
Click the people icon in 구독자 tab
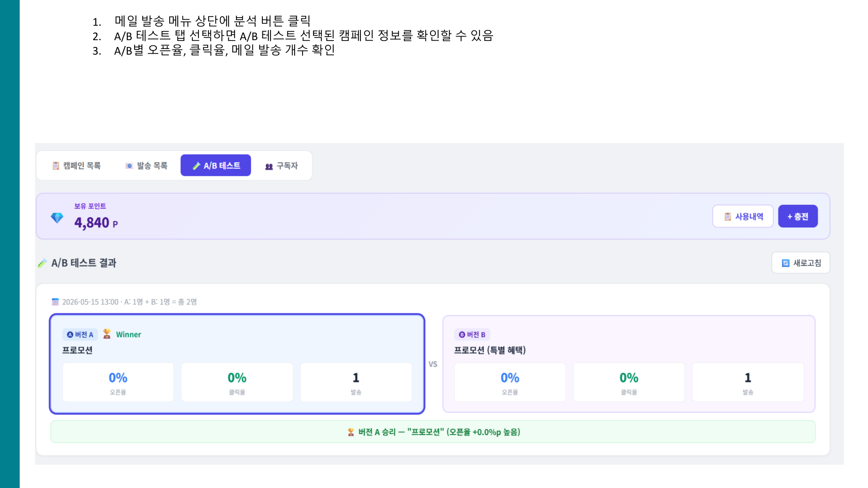coord(269,166)
